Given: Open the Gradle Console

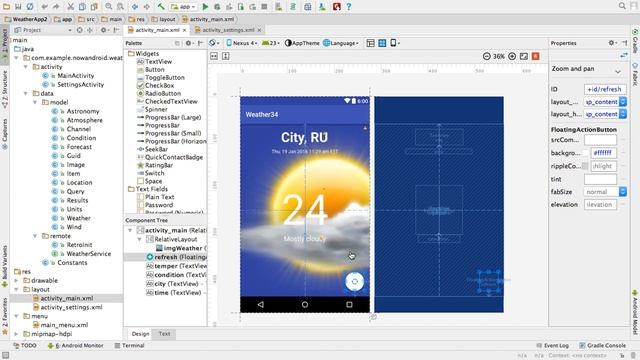Looking at the screenshot, I should click(x=602, y=345).
